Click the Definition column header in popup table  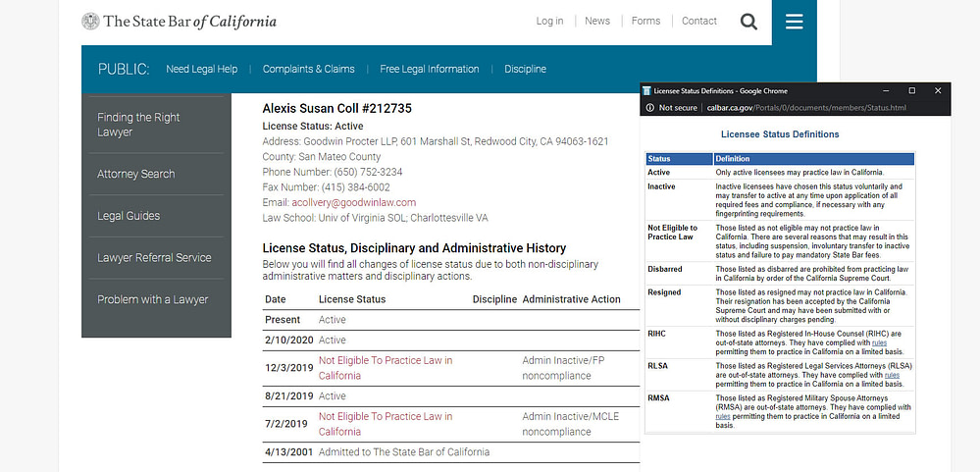pos(814,159)
